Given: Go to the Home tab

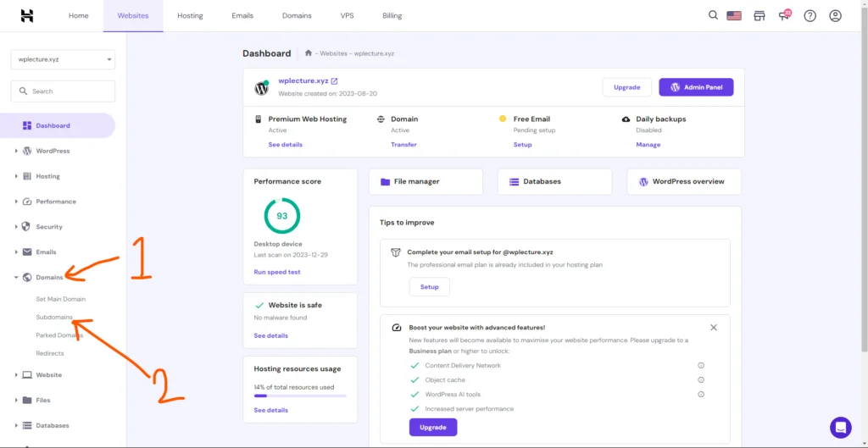Looking at the screenshot, I should [79, 15].
